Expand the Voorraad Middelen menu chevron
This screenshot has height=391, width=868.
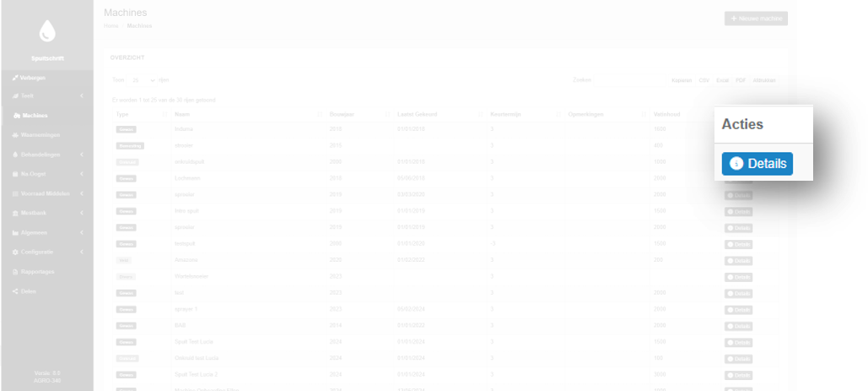[82, 194]
